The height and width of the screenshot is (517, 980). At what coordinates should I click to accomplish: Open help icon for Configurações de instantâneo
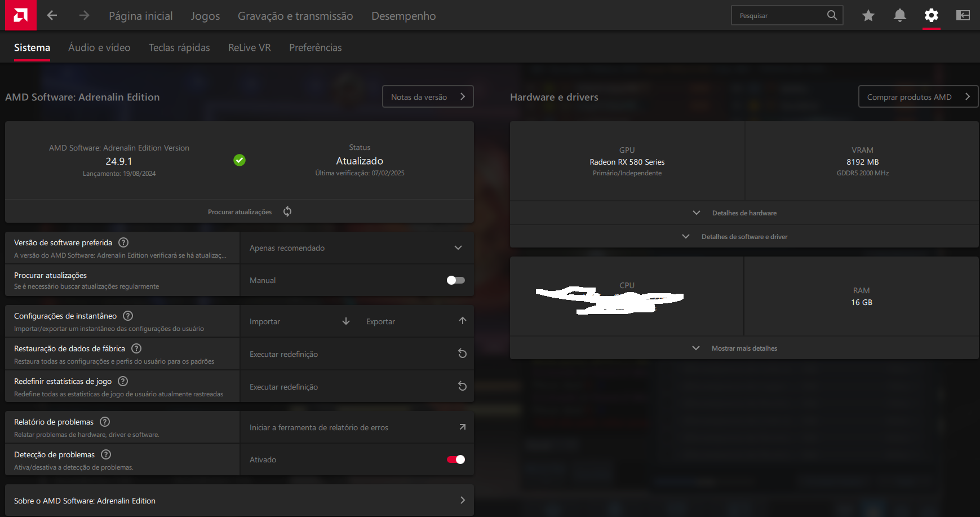128,316
